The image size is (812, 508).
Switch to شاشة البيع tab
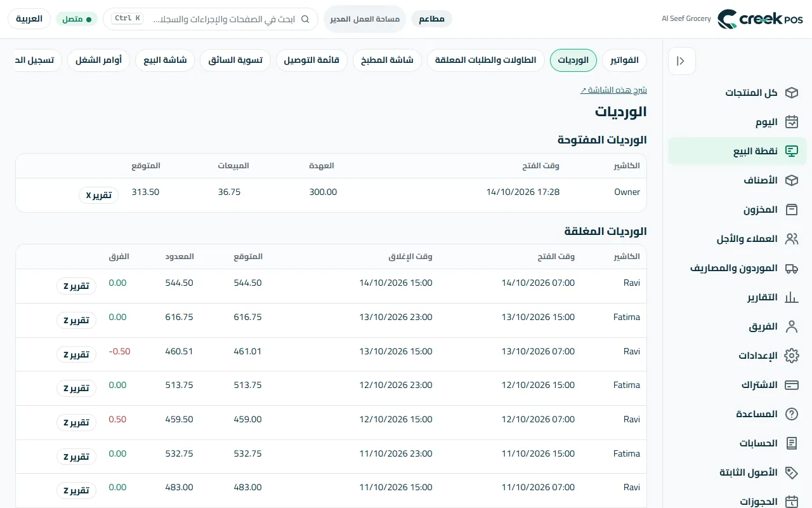point(165,60)
